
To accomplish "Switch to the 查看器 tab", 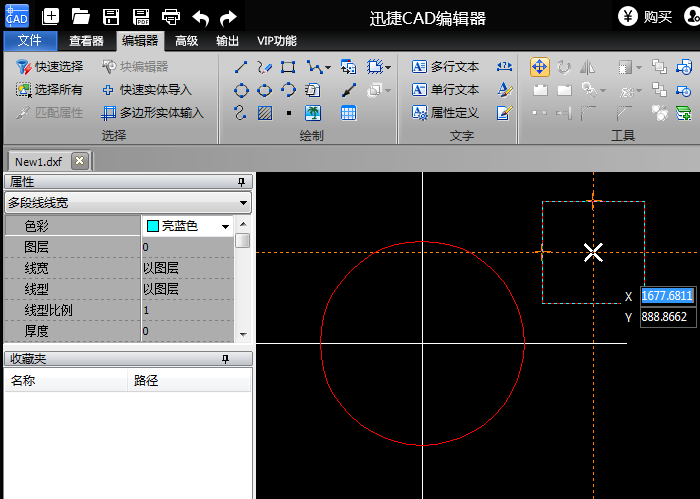I will click(86, 41).
